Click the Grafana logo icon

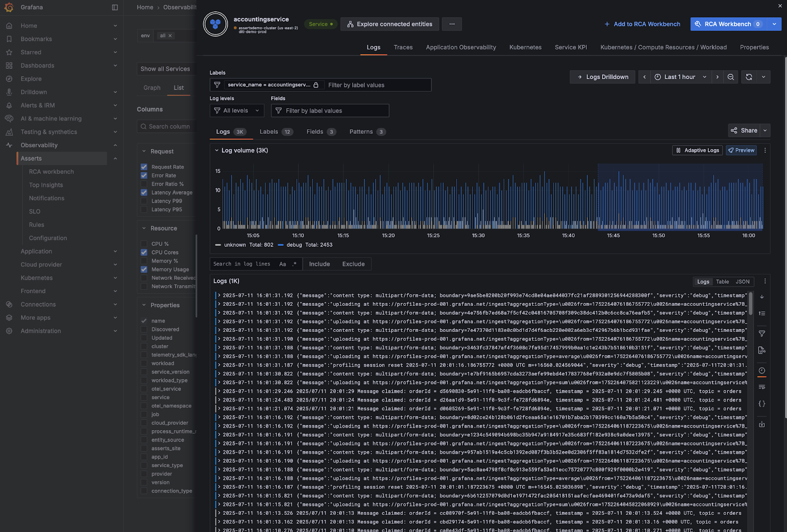9,7
